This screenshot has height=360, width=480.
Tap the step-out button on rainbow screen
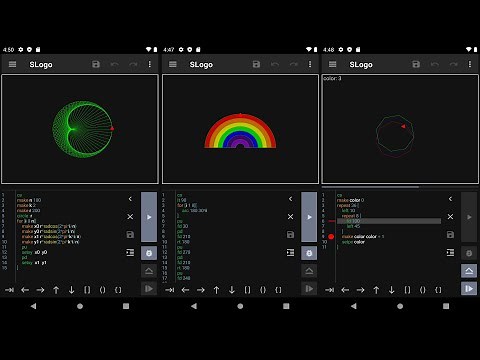pos(309,271)
